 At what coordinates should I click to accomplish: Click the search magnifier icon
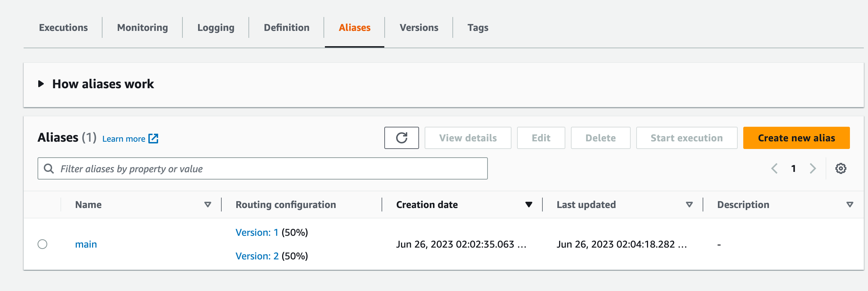[x=49, y=169]
